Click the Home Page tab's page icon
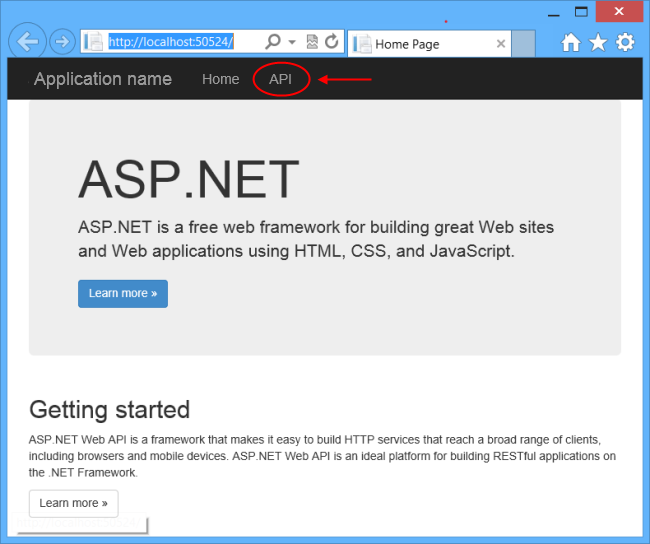 pos(362,44)
